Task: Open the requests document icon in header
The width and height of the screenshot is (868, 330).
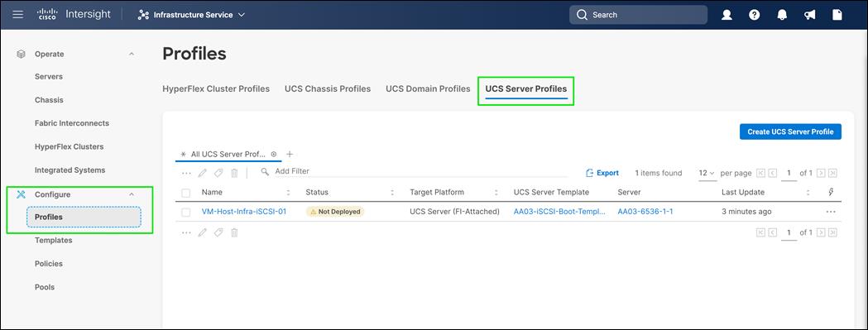Action: pos(837,15)
